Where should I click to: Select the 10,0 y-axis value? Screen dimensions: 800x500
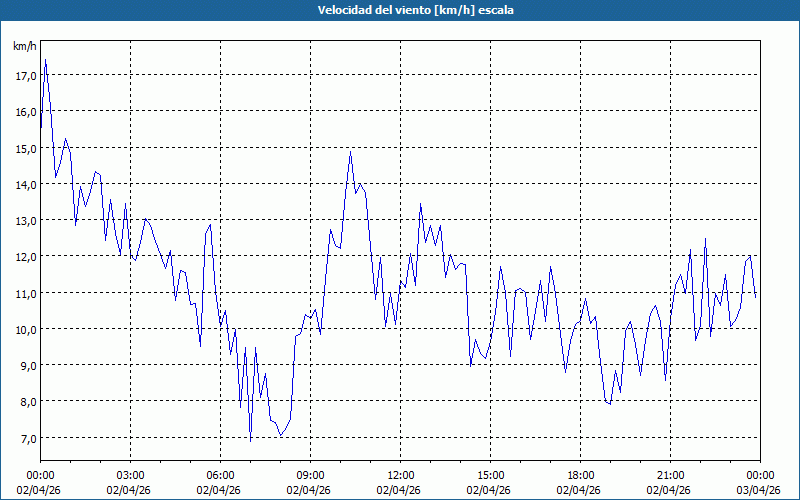coord(25,329)
